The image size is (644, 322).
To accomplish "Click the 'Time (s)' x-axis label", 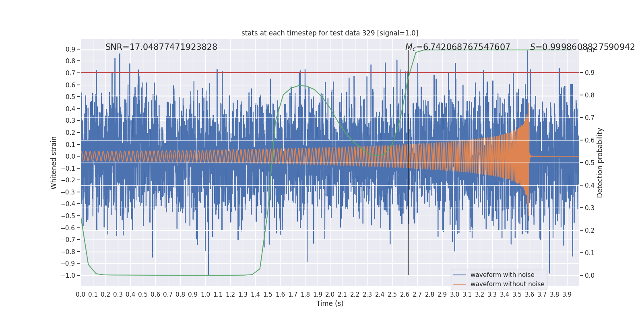I will [x=330, y=303].
